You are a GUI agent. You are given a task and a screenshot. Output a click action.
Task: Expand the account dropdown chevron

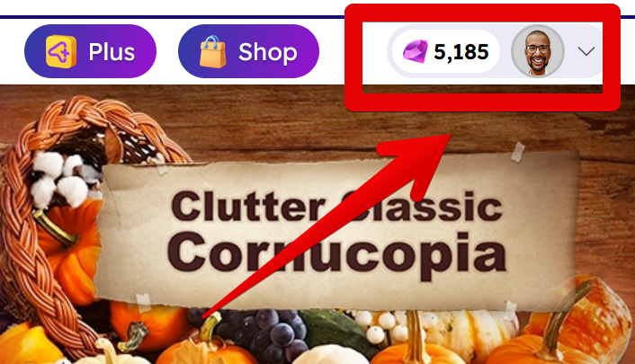(x=586, y=51)
